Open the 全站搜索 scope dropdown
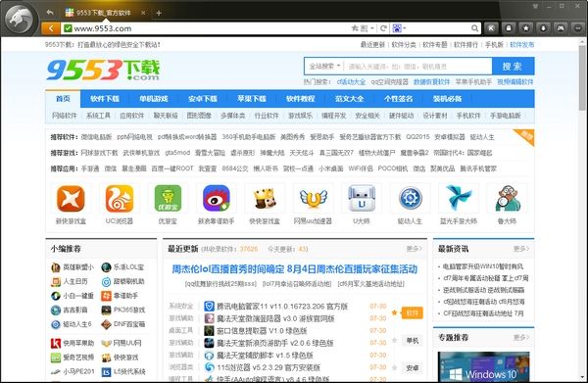This screenshot has height=383, width=588. [324, 67]
